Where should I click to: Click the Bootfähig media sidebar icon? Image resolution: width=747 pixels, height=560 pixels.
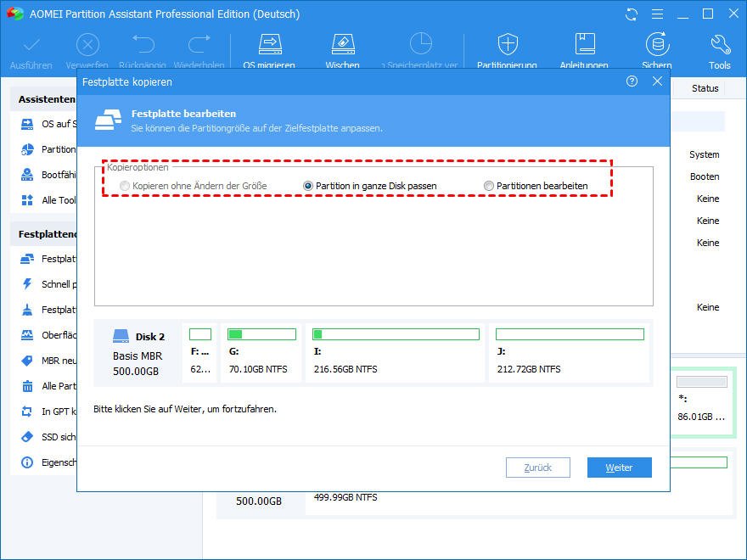pos(27,175)
